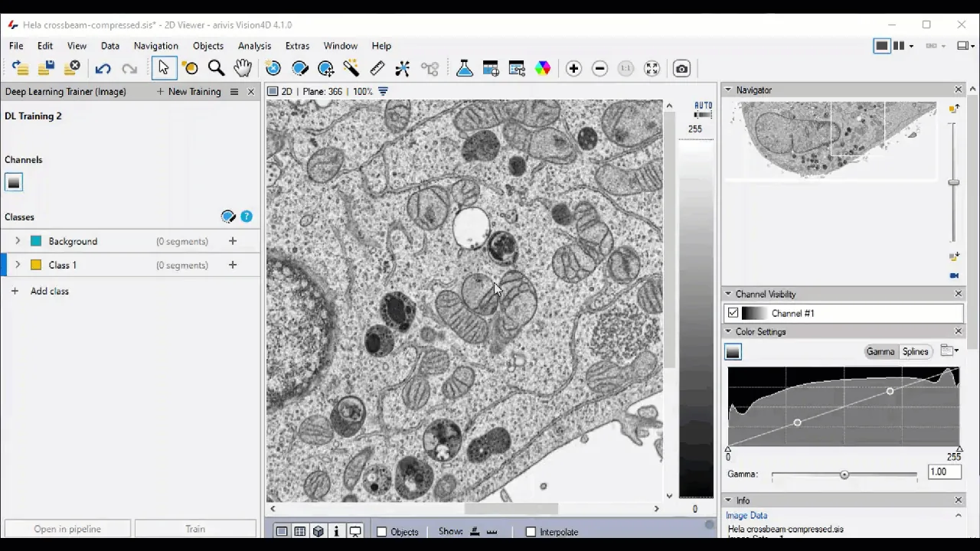
Task: Select the hand pan tool
Action: [x=243, y=69]
